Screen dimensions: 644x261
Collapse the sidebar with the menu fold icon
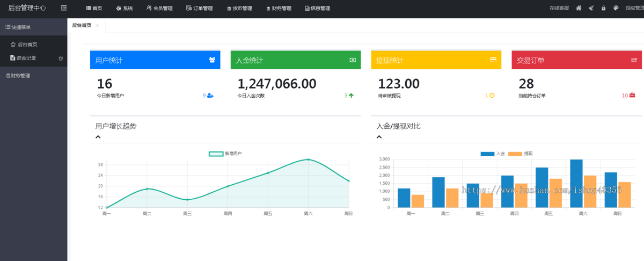pyautogui.click(x=64, y=8)
